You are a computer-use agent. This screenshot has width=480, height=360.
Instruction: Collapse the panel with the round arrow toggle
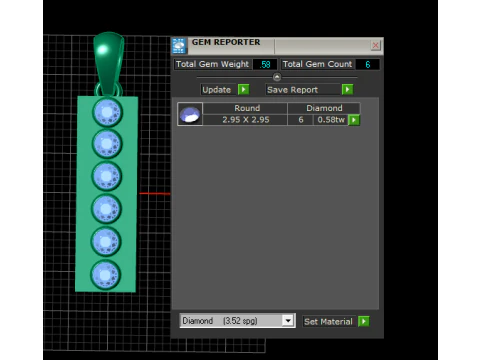277,77
